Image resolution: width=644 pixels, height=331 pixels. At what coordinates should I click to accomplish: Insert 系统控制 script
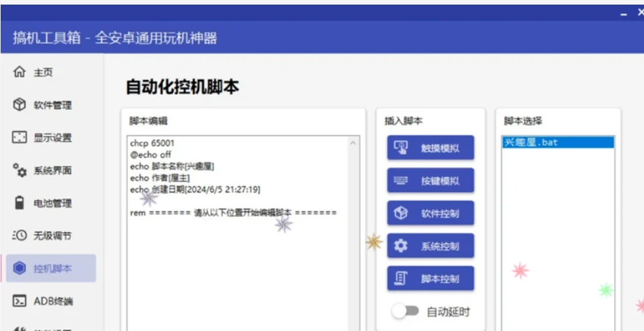tap(431, 246)
